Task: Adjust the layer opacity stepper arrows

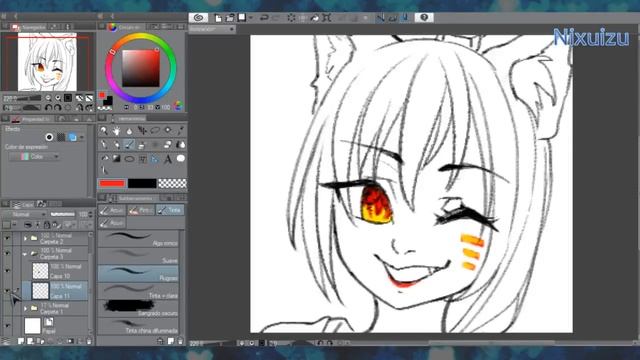Action: tap(90, 214)
